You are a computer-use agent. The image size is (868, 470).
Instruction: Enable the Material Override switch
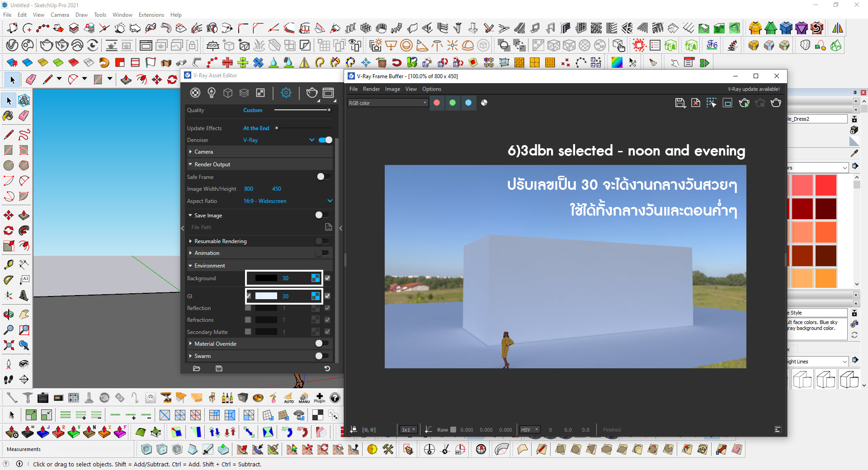[321, 343]
